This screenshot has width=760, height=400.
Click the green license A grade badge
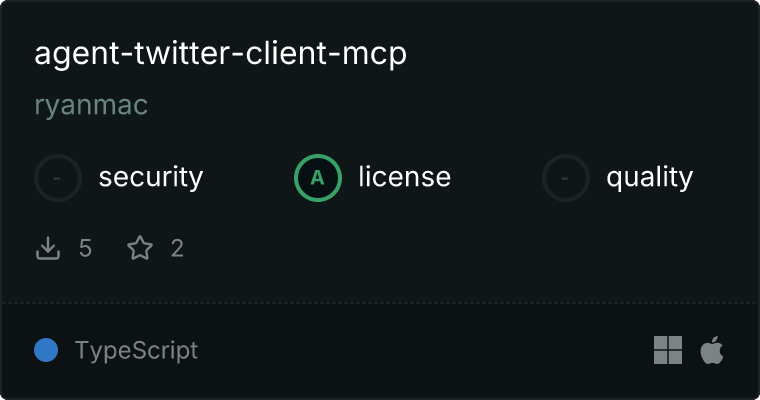click(318, 178)
